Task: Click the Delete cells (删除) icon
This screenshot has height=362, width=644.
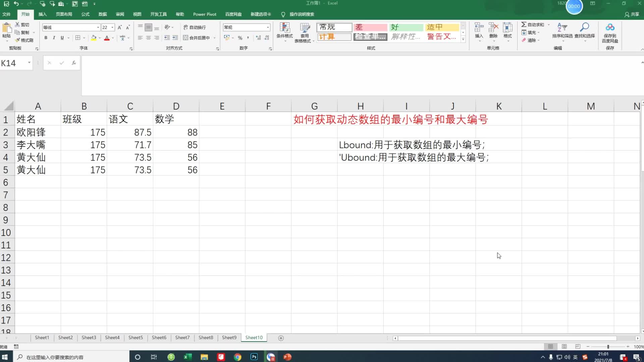Action: [x=493, y=27]
